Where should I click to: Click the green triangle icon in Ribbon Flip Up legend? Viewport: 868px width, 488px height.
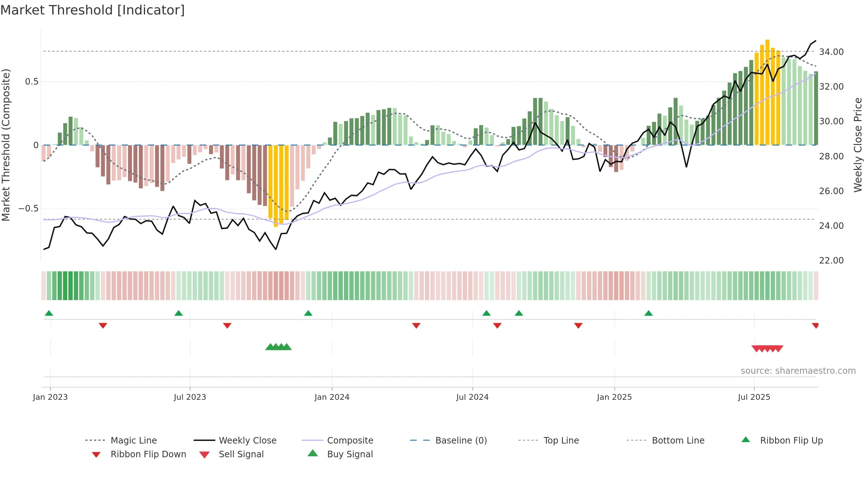pyautogui.click(x=746, y=440)
